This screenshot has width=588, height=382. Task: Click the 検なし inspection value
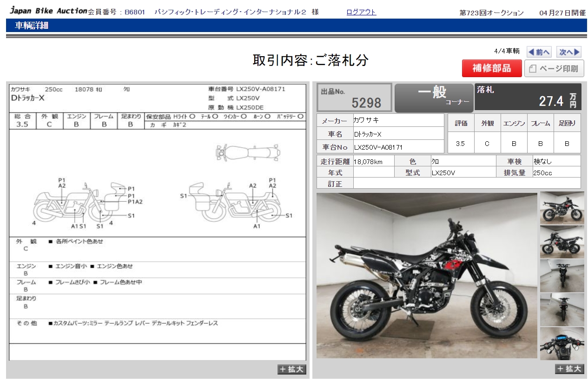click(542, 162)
